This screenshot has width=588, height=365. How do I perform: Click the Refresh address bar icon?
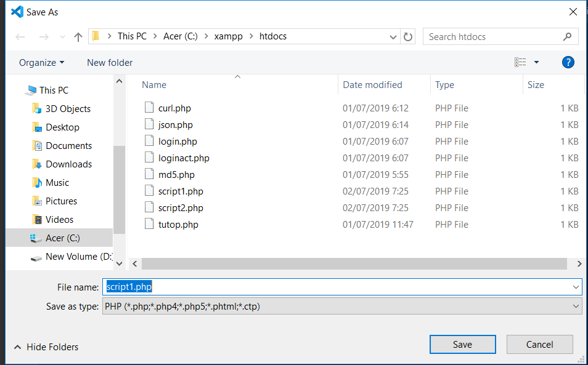pos(408,37)
